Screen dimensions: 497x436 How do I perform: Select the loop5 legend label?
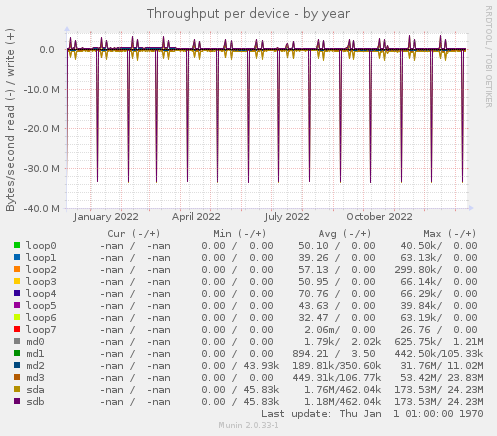[x=41, y=306]
